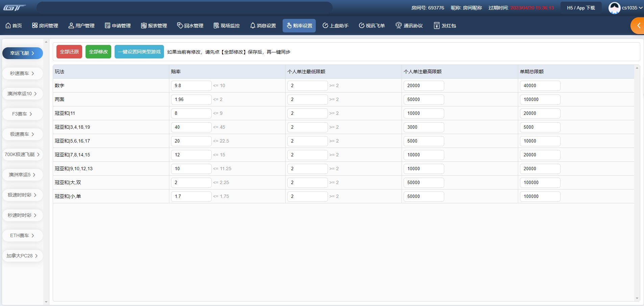Open the 首页 home menu
The height and width of the screenshot is (306, 644).
[14, 26]
